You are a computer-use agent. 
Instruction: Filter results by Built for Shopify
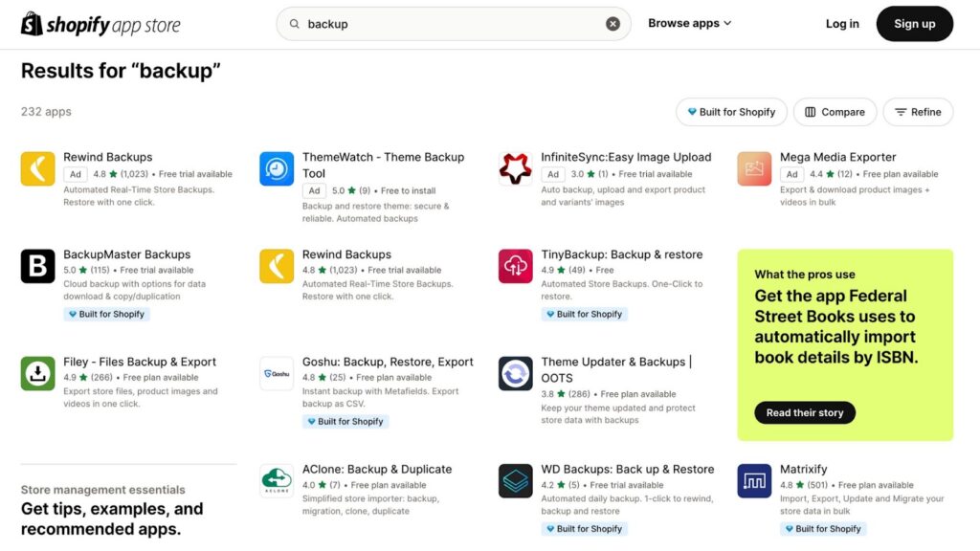click(x=731, y=112)
